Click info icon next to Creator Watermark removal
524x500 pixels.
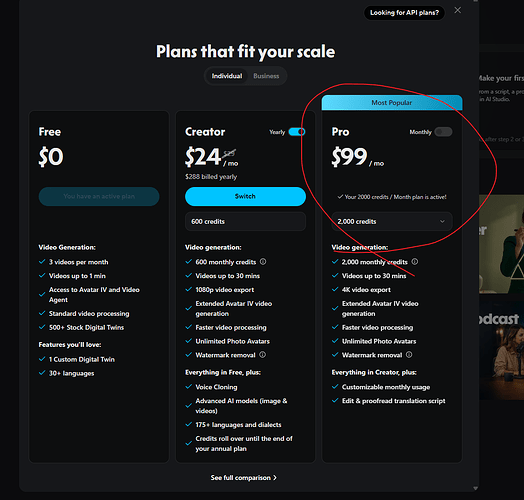pos(263,355)
